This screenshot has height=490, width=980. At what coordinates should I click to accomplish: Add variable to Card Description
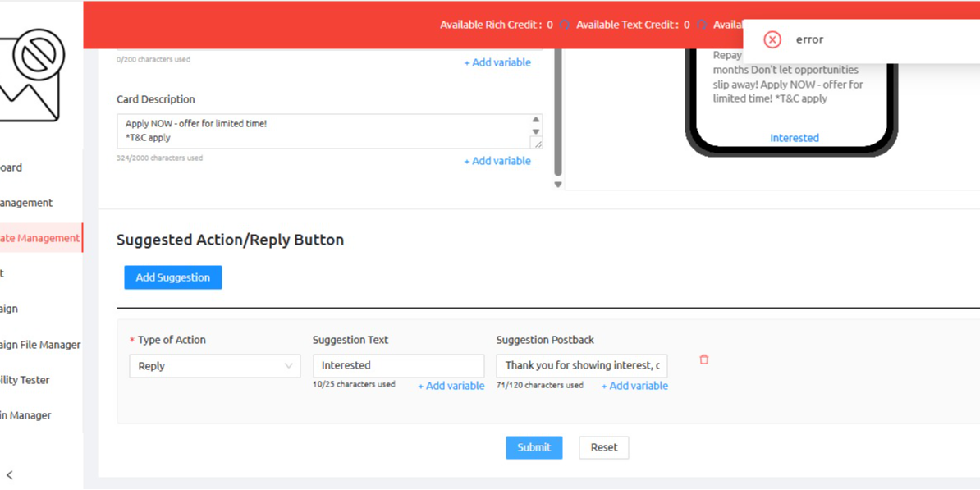(x=497, y=161)
